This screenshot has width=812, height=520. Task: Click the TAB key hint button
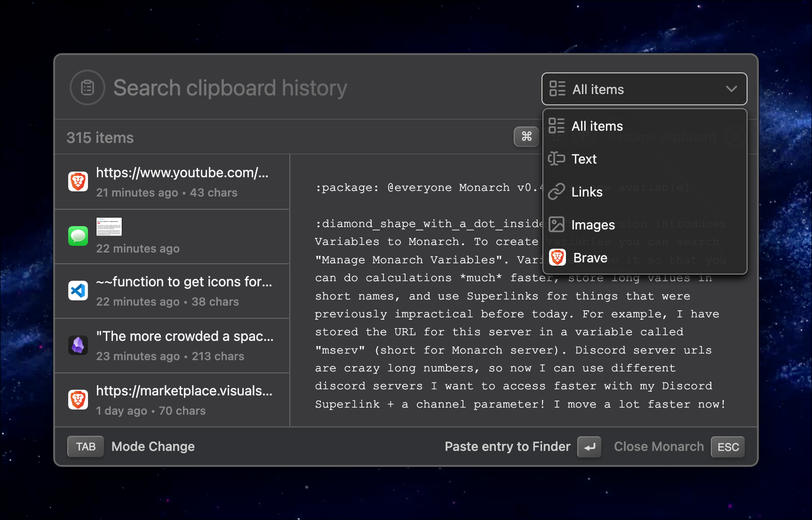click(x=86, y=447)
